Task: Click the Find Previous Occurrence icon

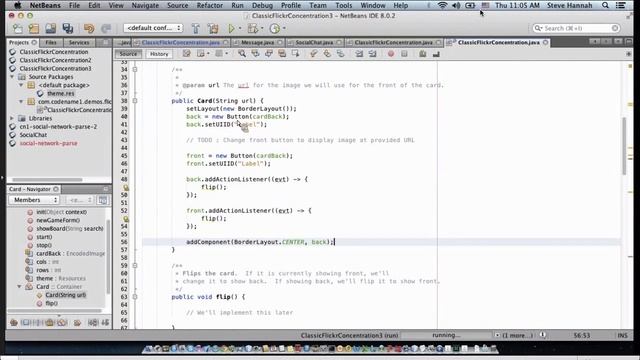Action: (x=256, y=54)
